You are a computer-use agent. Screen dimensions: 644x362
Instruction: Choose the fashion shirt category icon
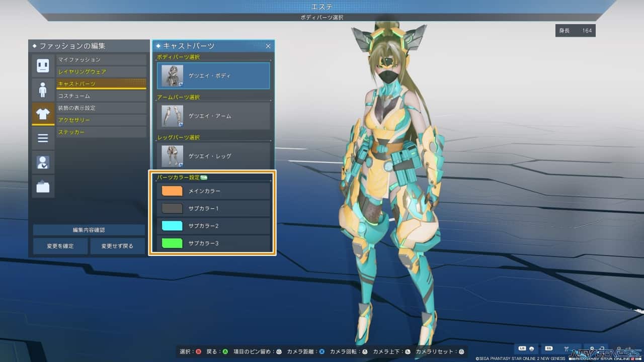(x=43, y=114)
